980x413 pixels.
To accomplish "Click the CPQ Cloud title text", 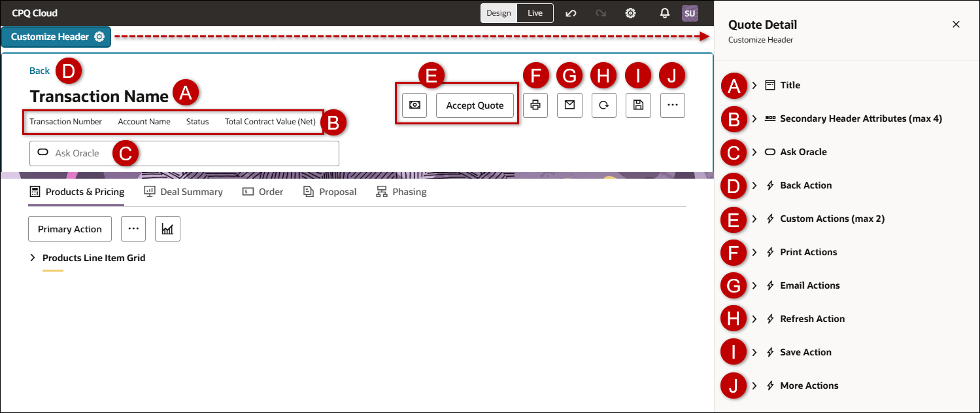I will coord(35,13).
